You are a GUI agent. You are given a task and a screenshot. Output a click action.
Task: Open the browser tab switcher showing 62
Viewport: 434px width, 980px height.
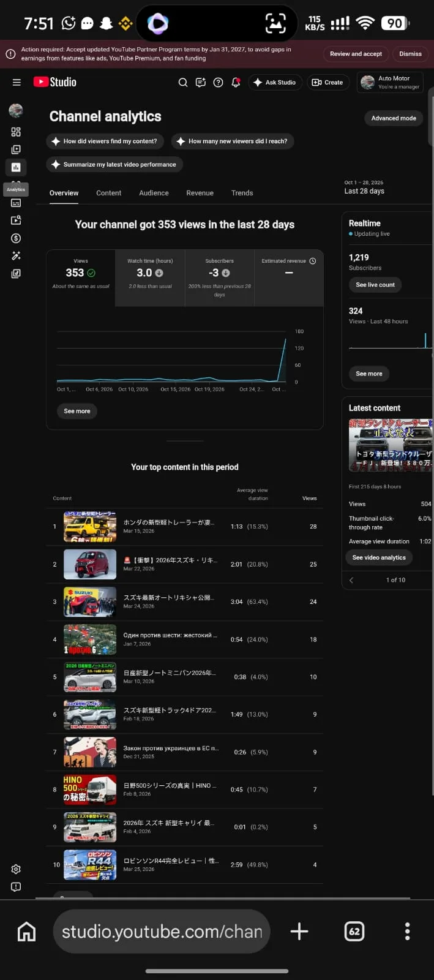tap(354, 932)
